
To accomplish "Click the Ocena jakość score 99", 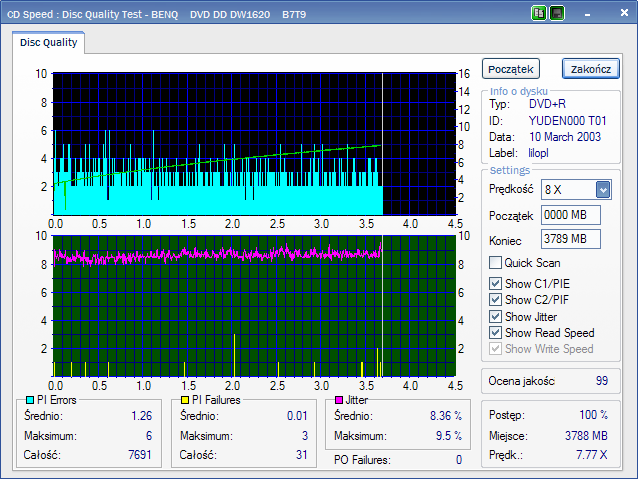I will [602, 381].
